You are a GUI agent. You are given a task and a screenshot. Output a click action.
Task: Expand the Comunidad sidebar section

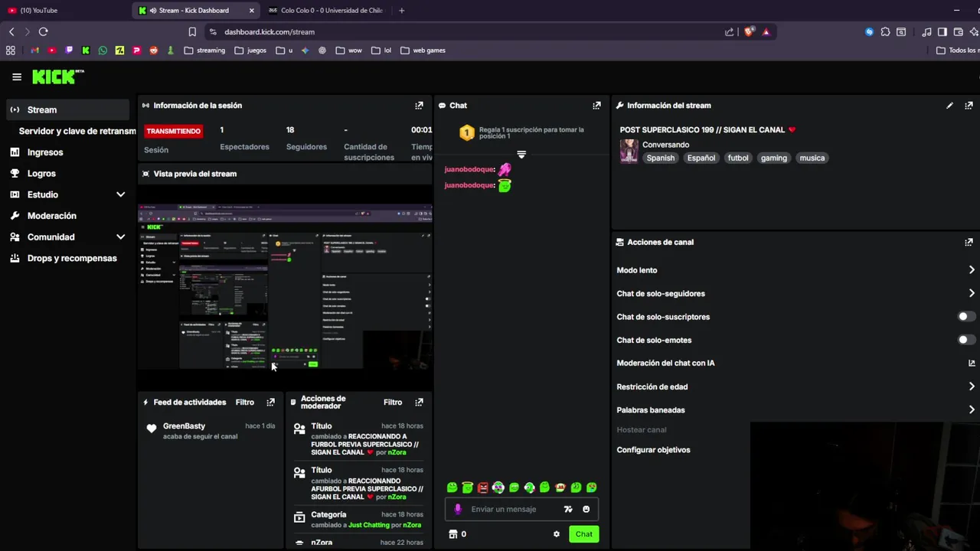click(120, 237)
